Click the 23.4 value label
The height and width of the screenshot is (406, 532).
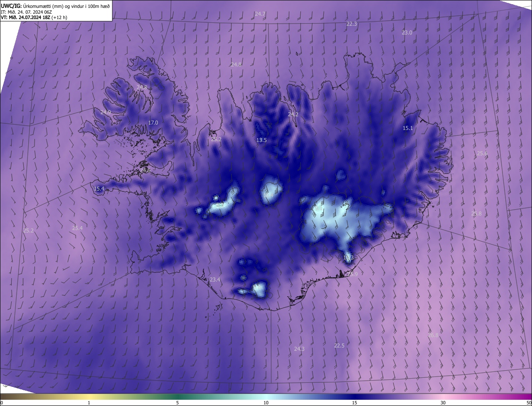(215, 280)
